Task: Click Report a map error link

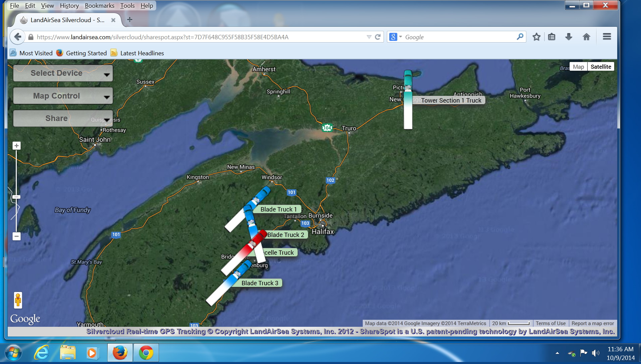Action: pyautogui.click(x=593, y=323)
